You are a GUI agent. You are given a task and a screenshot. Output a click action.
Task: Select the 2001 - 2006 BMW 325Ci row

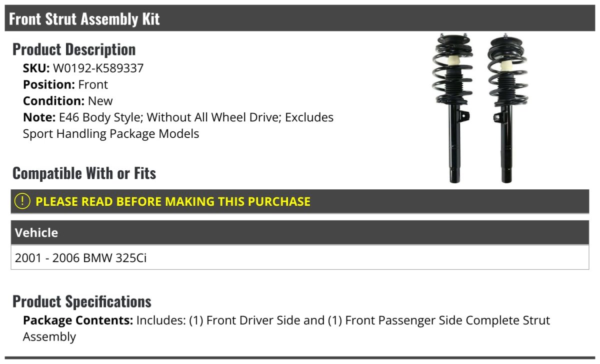point(81,258)
